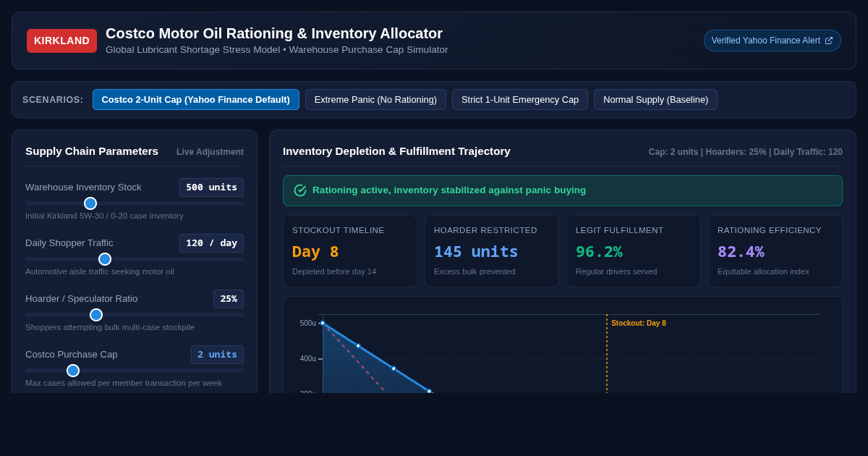The image size is (868, 456).
Task: Select Extreme Panic (No Rationing) scenario
Action: (375, 99)
